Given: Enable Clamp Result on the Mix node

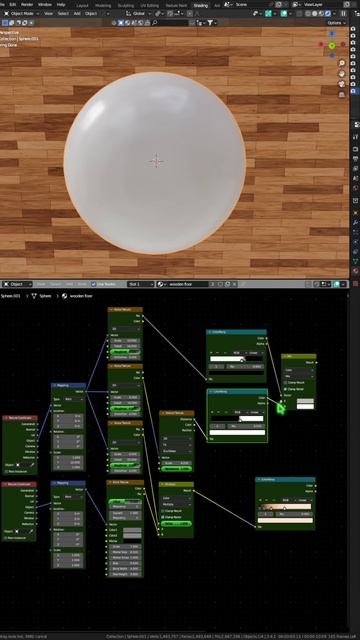Looking at the screenshot, I should [x=286, y=383].
